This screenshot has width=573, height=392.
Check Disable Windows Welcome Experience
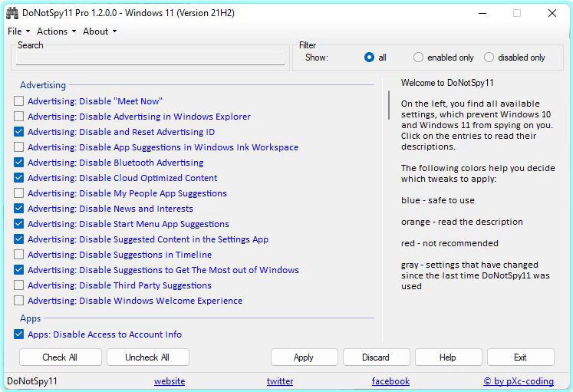[x=18, y=300]
